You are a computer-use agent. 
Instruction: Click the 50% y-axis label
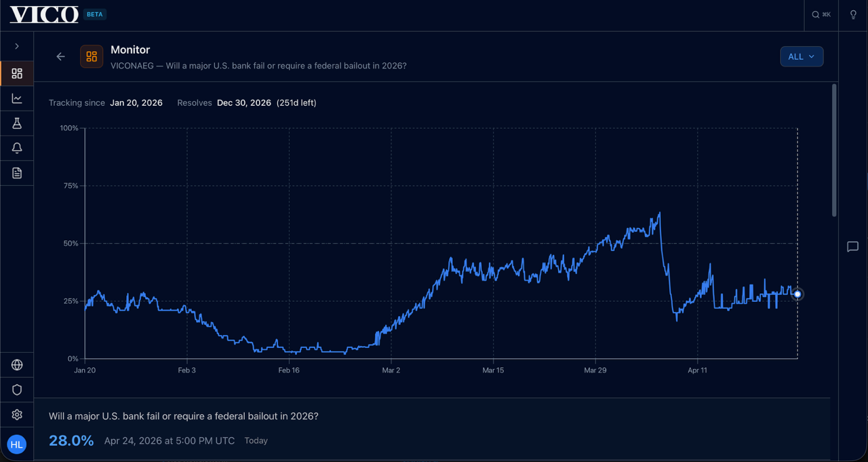(x=71, y=244)
